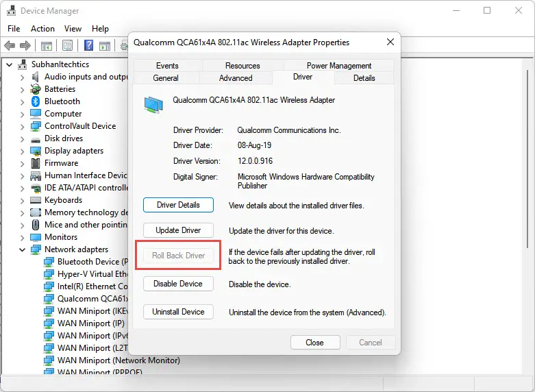Click the Memory technology devices icon

[36, 212]
